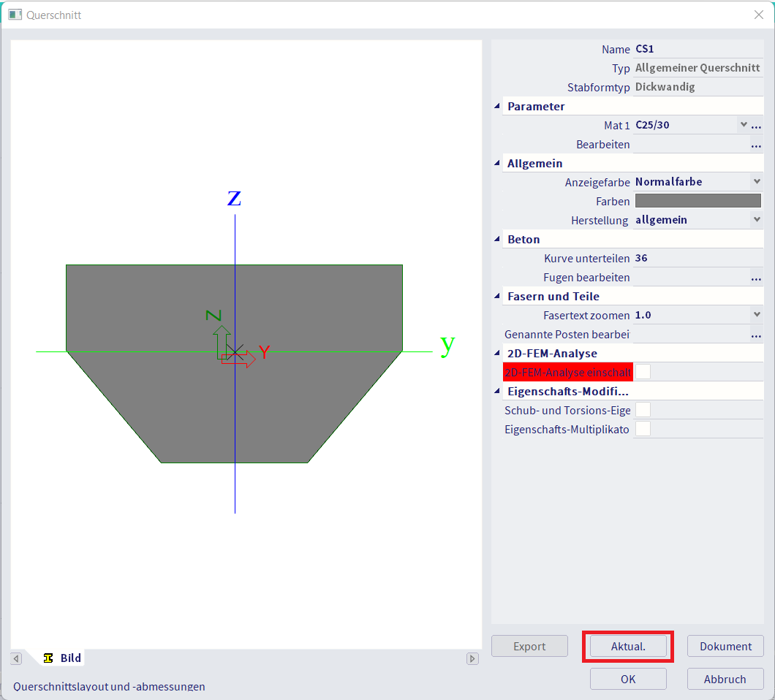Open Genannte Posten bearbeiten ellipsis
The width and height of the screenshot is (775, 700).
[756, 335]
